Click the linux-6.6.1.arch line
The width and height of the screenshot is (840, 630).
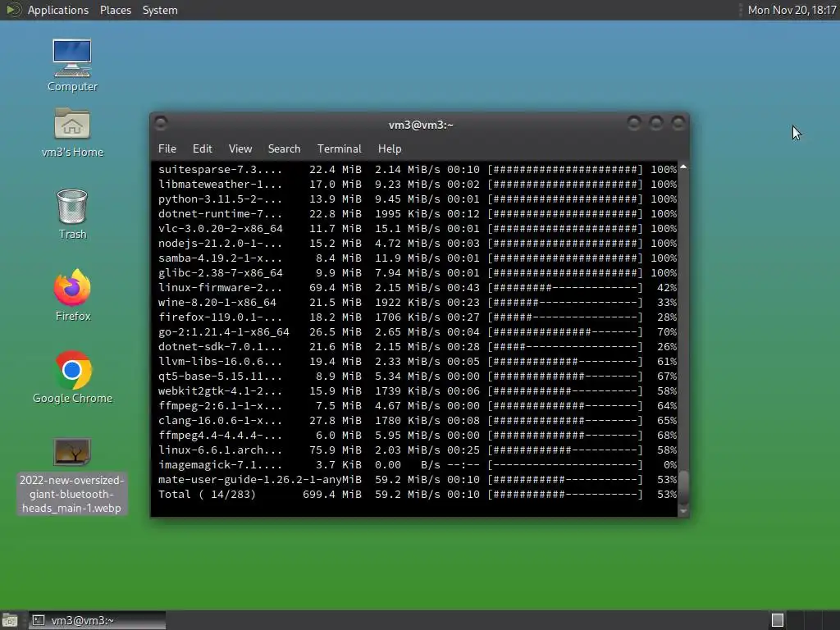coord(418,450)
